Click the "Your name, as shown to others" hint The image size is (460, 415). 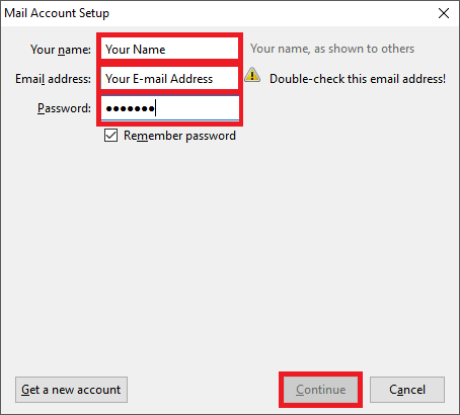332,49
